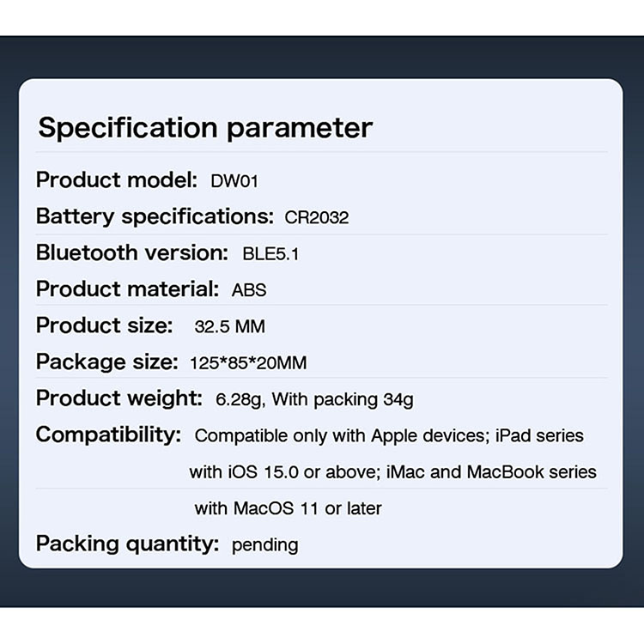Select the DW01 model value
Image resolution: width=644 pixels, height=644 pixels.
pyautogui.click(x=234, y=181)
